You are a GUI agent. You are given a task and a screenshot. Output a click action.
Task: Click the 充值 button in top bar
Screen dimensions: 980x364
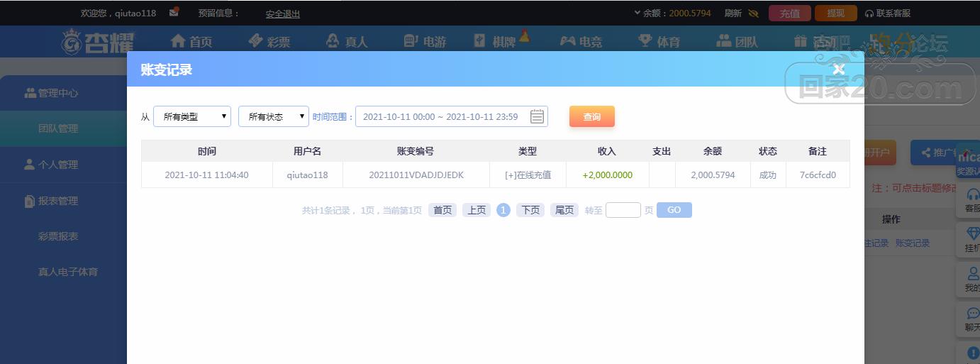[790, 13]
